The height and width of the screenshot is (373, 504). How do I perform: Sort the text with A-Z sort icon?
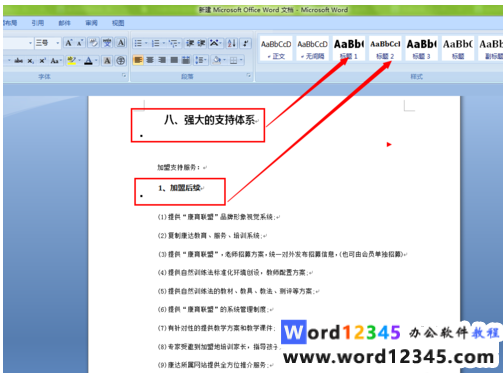point(232,43)
